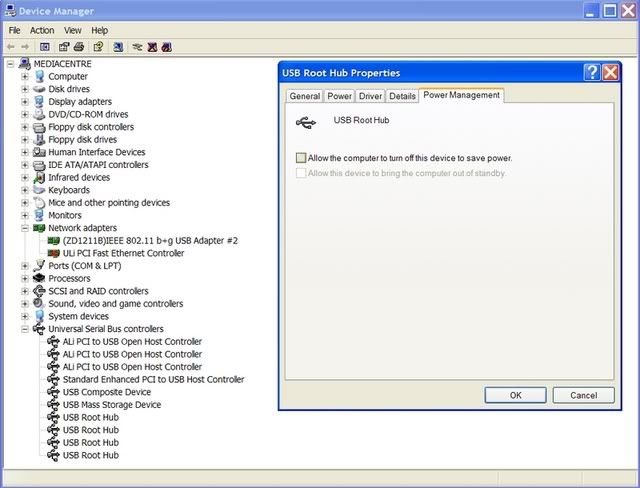Screen dimensions: 640x488
Task: Expand the Disk drives node
Action: pyautogui.click(x=24, y=89)
